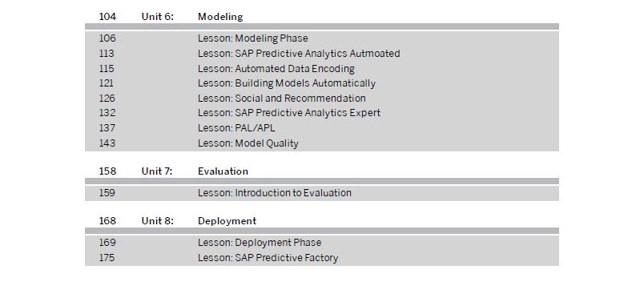
Task: Click the Unit 8: label
Action: [x=158, y=221]
